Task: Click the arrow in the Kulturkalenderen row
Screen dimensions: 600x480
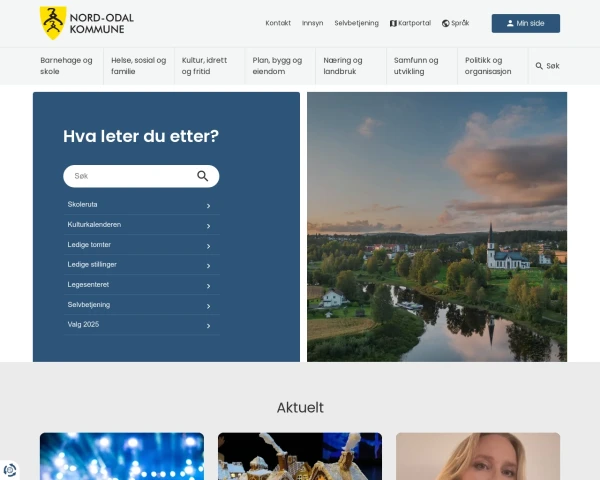Action: pos(209,226)
